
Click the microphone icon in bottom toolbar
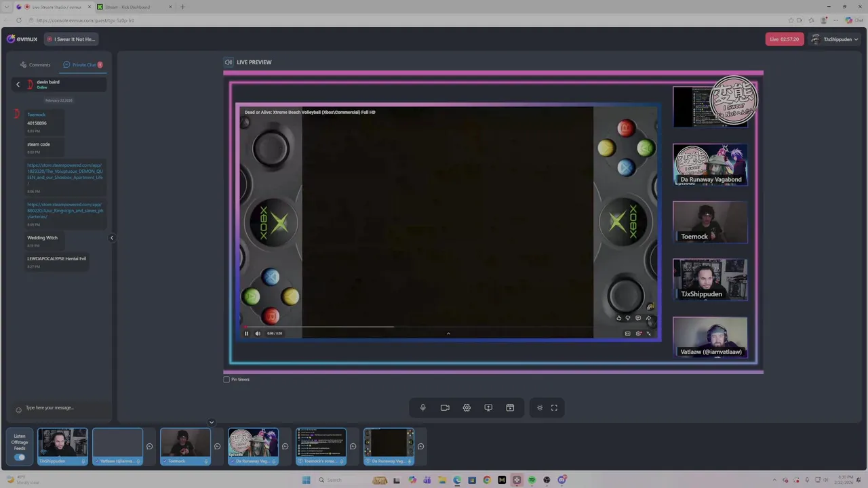click(422, 407)
